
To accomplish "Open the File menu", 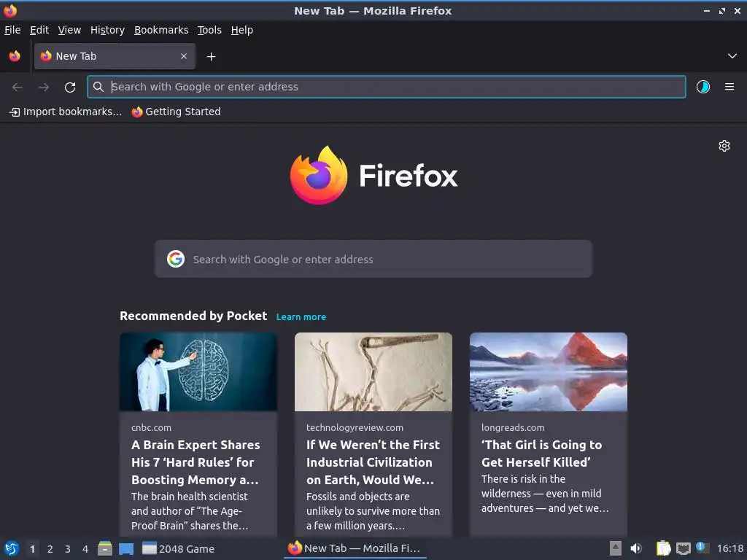I will (12, 30).
